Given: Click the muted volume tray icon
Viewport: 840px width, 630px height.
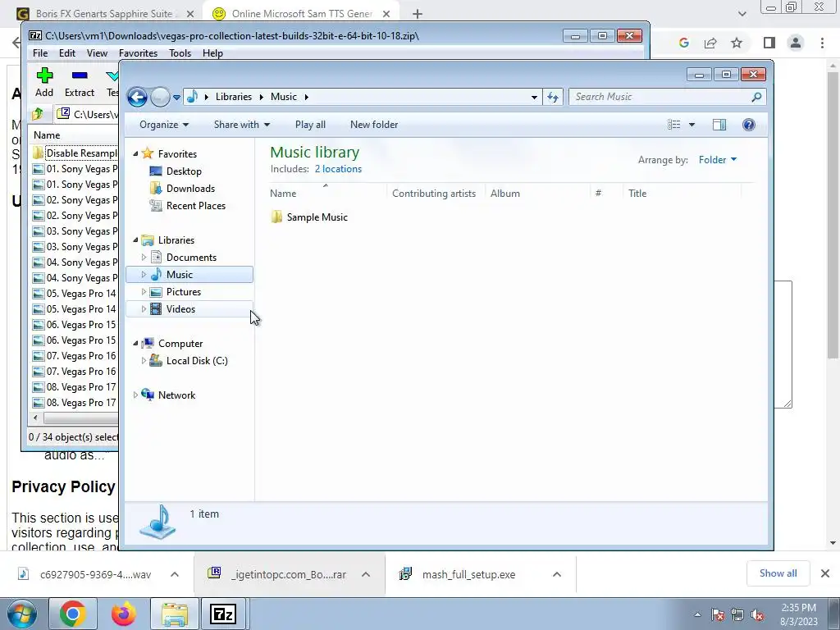Looking at the screenshot, I should [757, 615].
